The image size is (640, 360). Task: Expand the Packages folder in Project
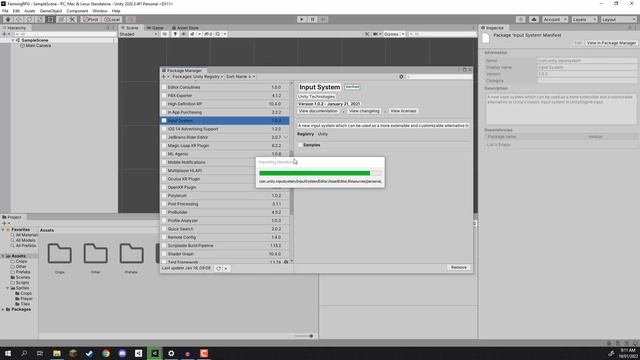tap(3, 309)
